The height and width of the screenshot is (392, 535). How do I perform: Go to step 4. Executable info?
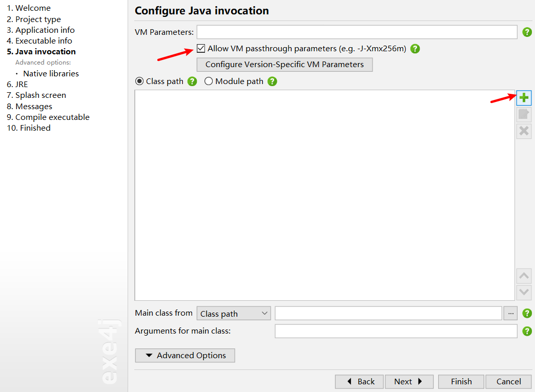(39, 41)
